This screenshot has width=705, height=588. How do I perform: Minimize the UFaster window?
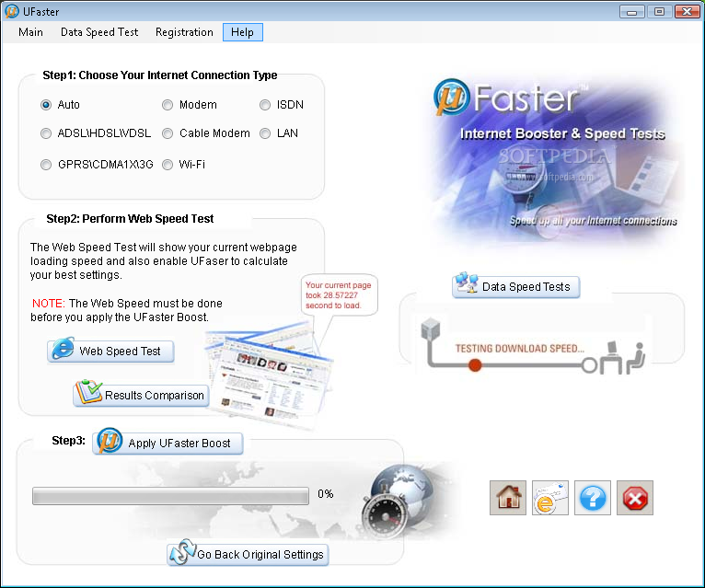pos(631,11)
